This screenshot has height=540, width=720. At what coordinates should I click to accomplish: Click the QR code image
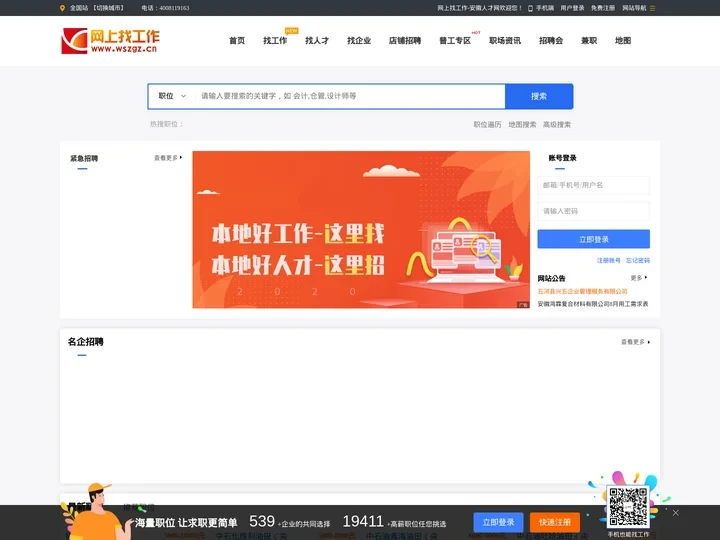[x=628, y=507]
